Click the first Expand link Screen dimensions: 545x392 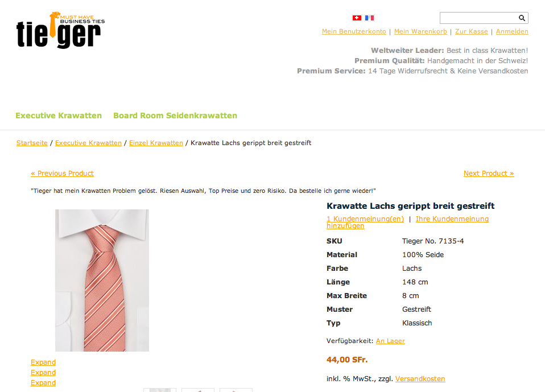pos(43,362)
